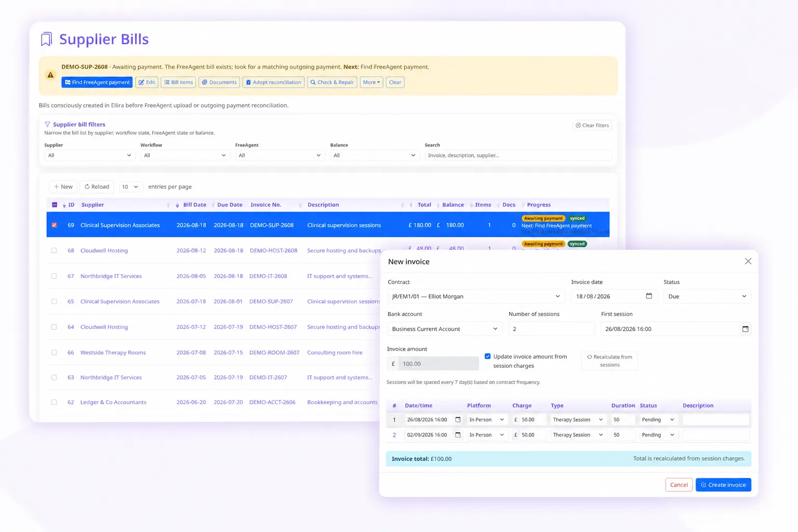Run Check & Repair
The width and height of the screenshot is (798, 532).
(332, 82)
